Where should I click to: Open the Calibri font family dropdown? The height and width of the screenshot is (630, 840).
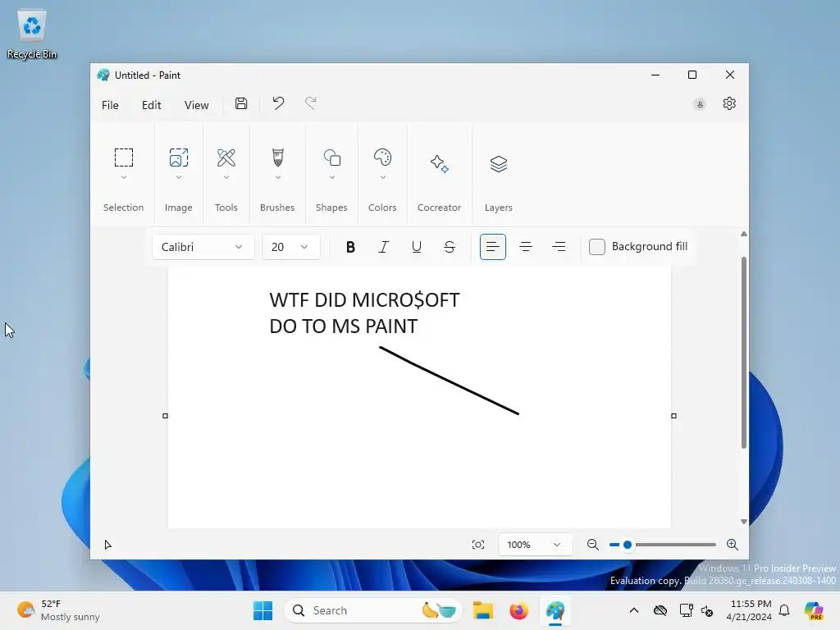coord(203,247)
